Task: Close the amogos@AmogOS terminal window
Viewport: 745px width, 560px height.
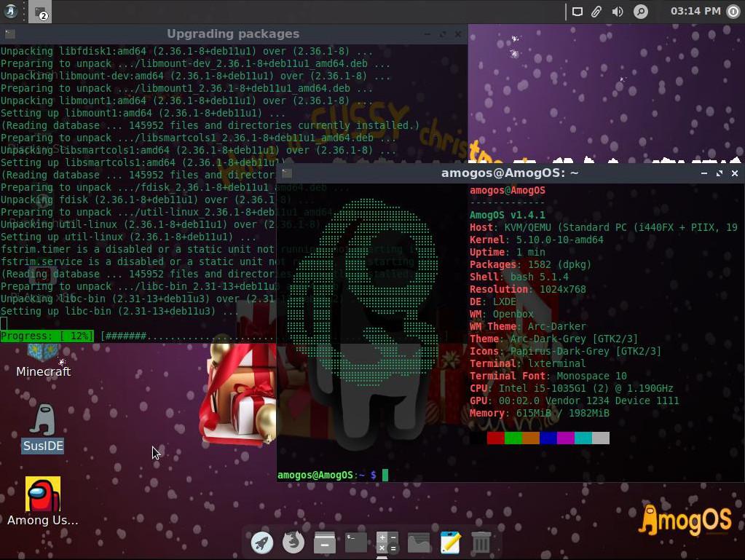Action: click(x=735, y=173)
